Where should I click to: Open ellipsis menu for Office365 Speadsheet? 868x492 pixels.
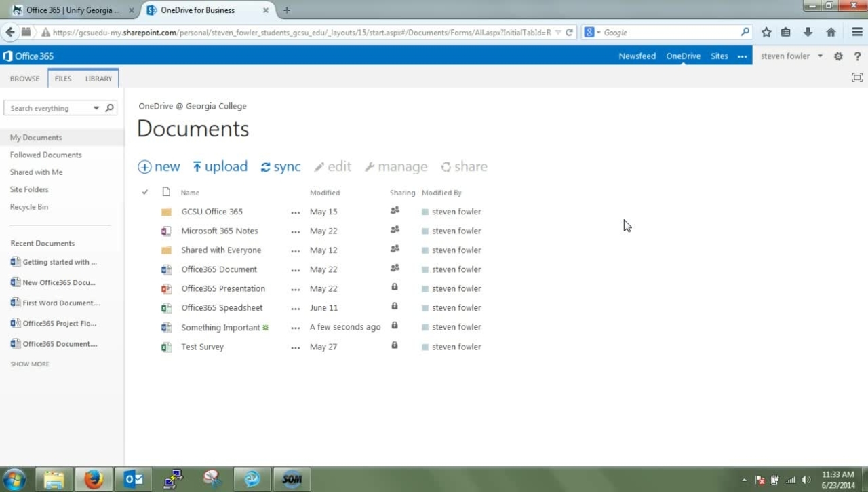[296, 309]
